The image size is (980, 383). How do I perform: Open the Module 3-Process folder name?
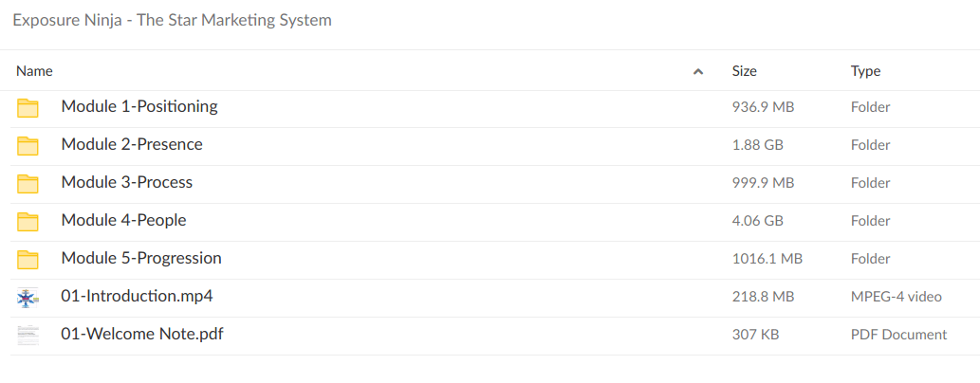click(x=127, y=183)
